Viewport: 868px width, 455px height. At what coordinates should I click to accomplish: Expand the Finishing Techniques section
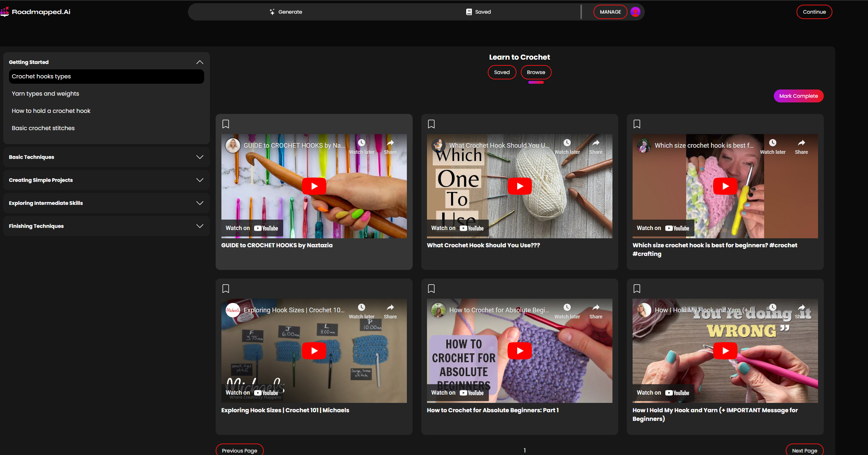click(200, 226)
